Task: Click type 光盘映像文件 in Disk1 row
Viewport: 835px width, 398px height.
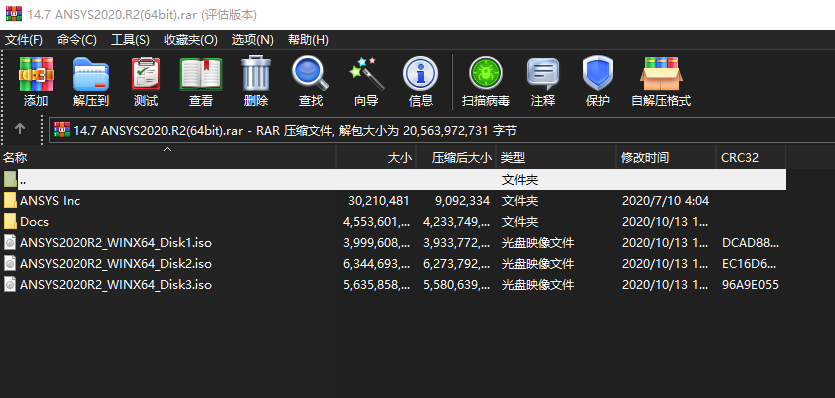Action: 538,243
